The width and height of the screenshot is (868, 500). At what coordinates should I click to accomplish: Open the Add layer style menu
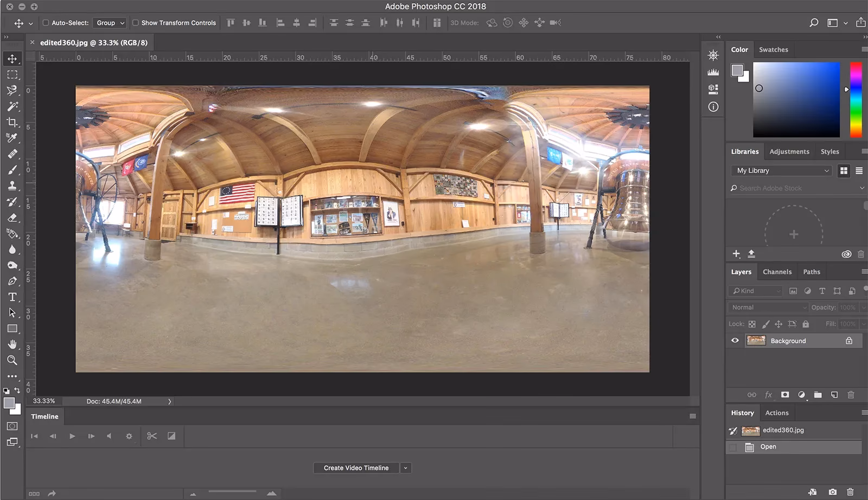(768, 395)
